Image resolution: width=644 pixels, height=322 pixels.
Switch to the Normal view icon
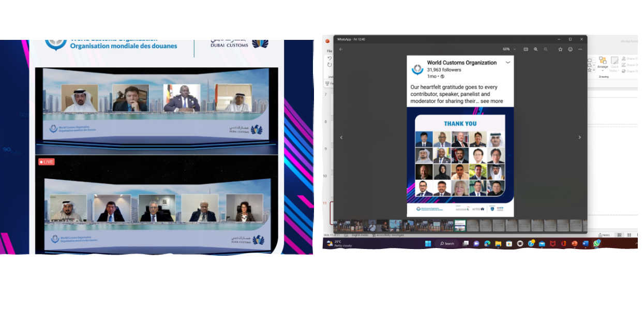click(x=619, y=235)
